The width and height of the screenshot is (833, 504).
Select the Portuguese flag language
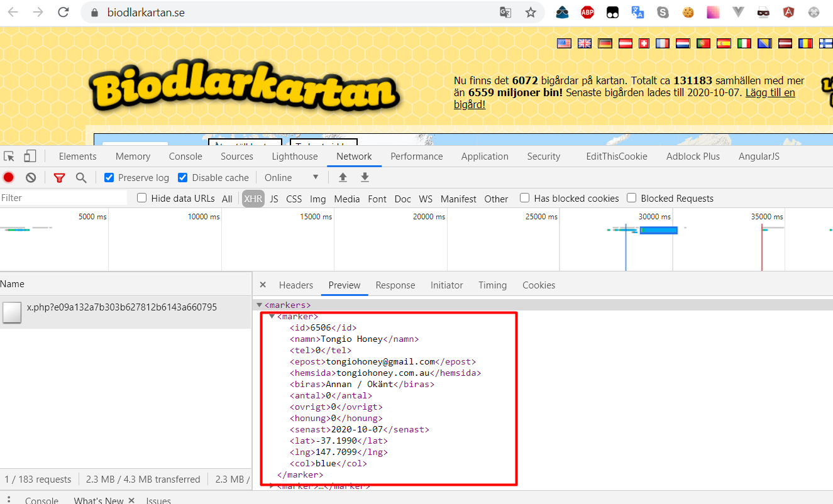pyautogui.click(x=703, y=43)
